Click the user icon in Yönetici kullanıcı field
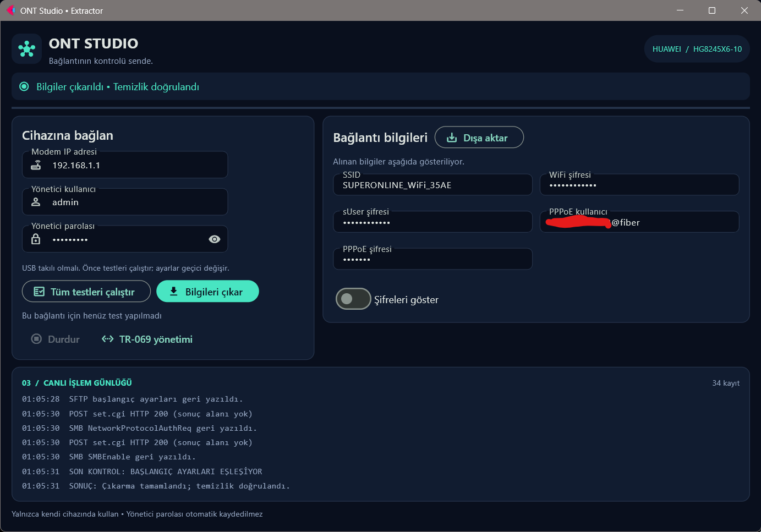The width and height of the screenshot is (761, 532). point(36,202)
